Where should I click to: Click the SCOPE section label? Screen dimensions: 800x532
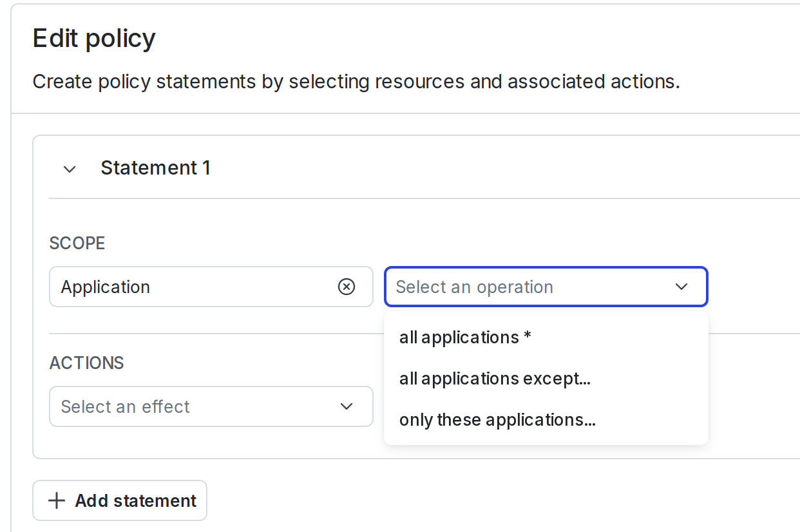tap(77, 243)
